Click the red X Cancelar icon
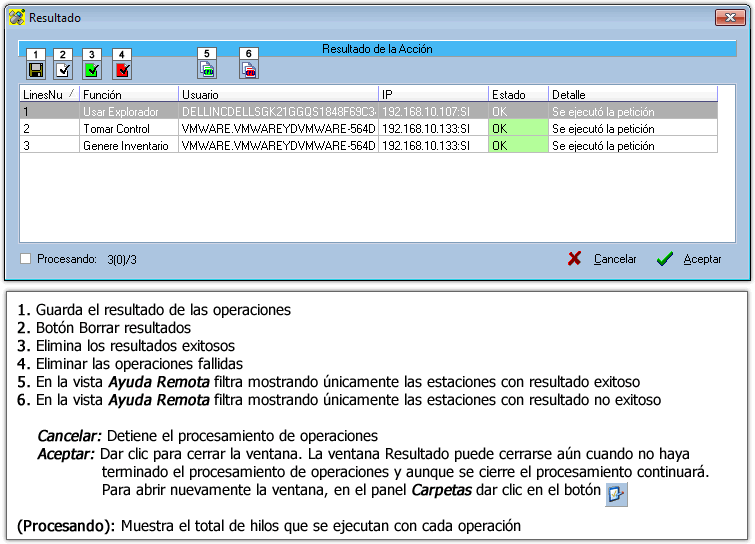This screenshot has height=544, width=755. pyautogui.click(x=574, y=259)
